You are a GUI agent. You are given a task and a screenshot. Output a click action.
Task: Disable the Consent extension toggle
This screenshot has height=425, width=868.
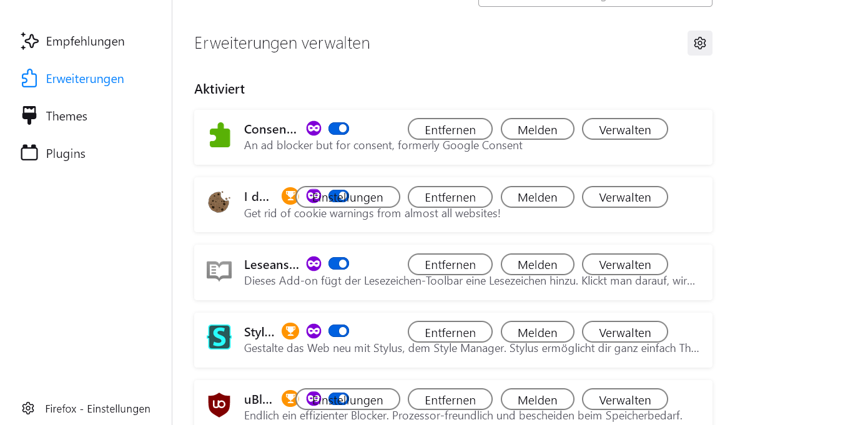(x=338, y=129)
